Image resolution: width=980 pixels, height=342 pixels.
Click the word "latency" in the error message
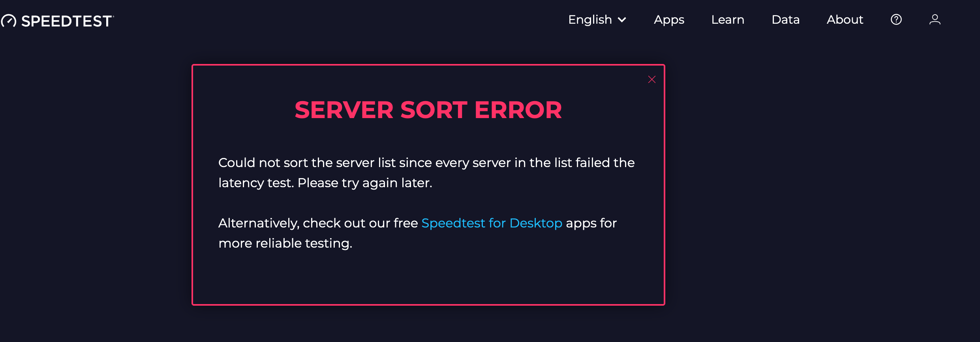coord(241,183)
